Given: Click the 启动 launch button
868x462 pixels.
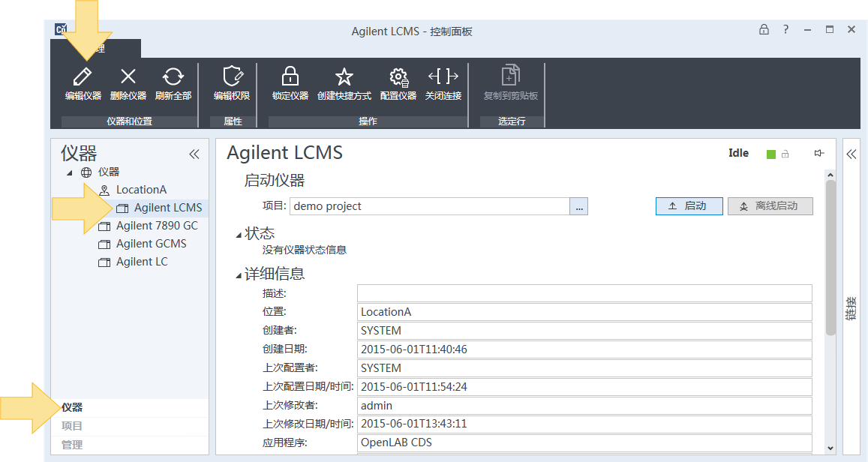Looking at the screenshot, I should click(x=689, y=205).
